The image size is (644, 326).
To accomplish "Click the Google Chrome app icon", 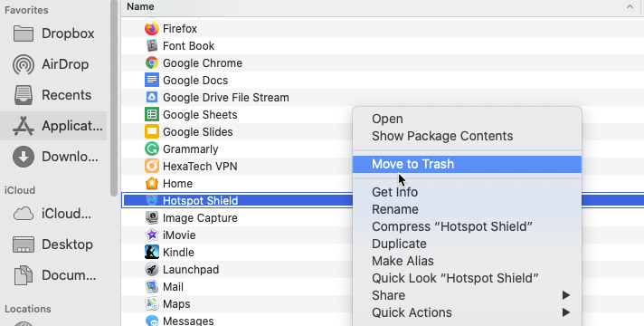I will click(152, 62).
